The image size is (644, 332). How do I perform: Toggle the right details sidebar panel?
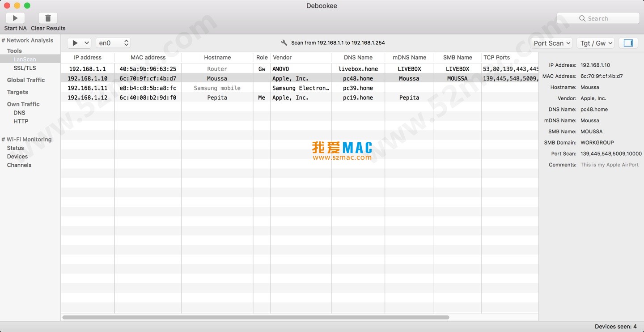(628, 43)
